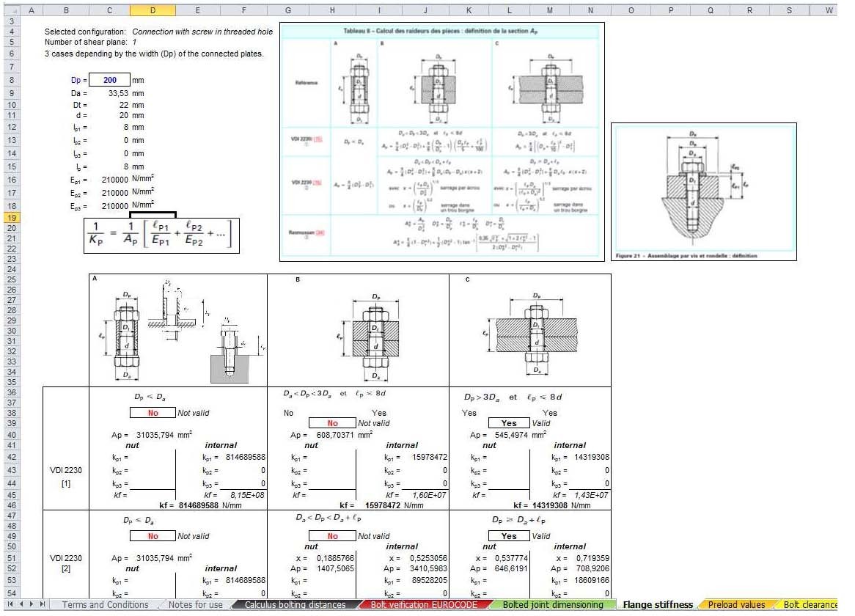Click the Yes valid indicator under case C
Screen dimensions: 855x616
[508, 423]
